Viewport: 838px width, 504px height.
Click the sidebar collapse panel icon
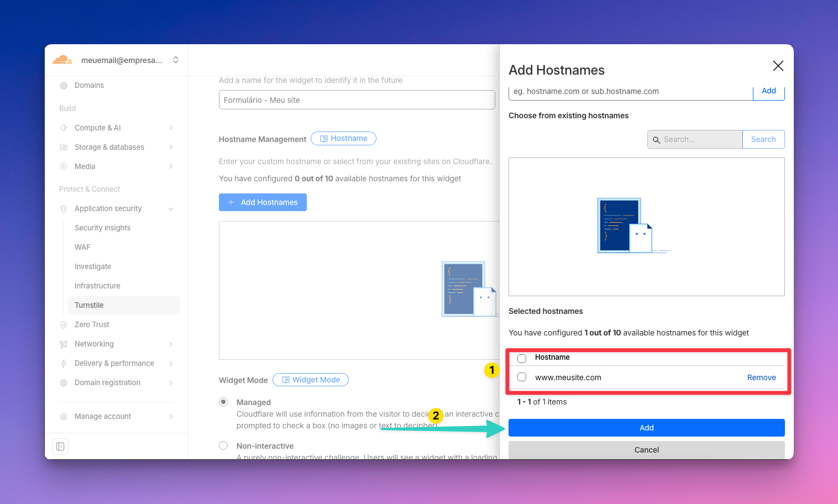[x=60, y=447]
